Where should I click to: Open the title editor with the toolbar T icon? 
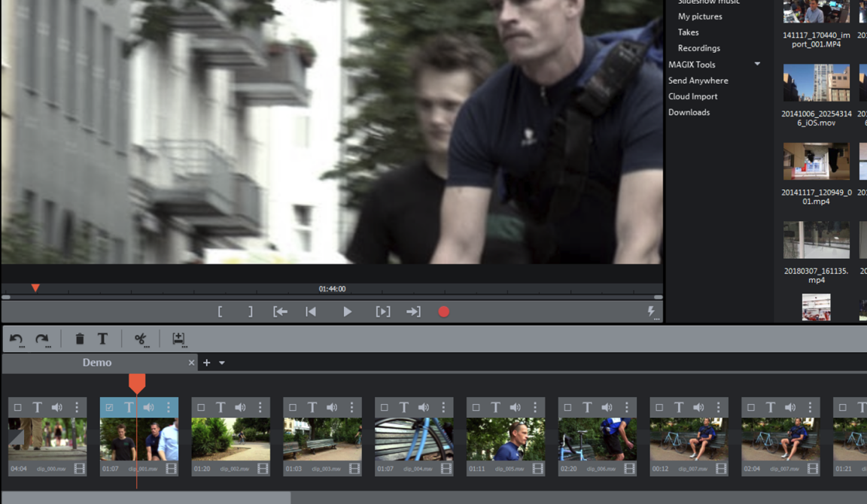pos(102,339)
